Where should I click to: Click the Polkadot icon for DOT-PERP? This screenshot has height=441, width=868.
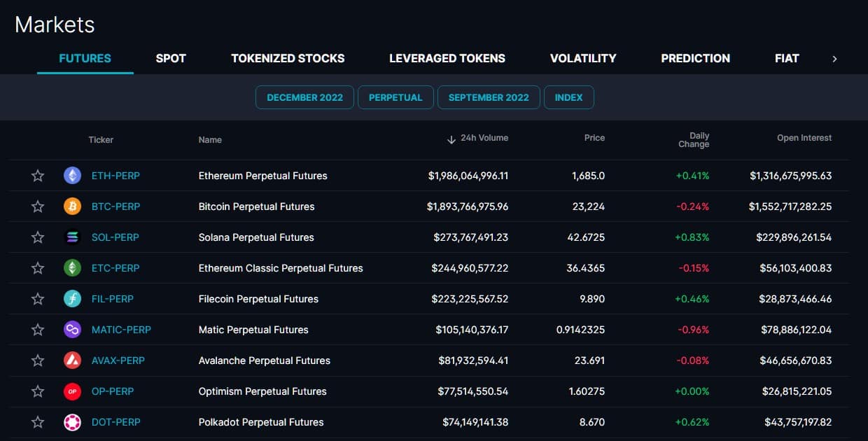[x=72, y=422]
